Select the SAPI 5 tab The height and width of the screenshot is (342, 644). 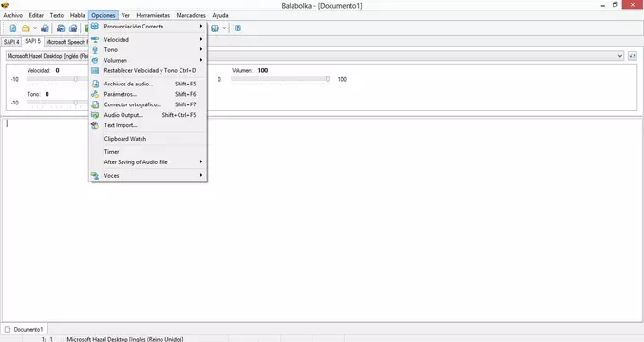[32, 41]
